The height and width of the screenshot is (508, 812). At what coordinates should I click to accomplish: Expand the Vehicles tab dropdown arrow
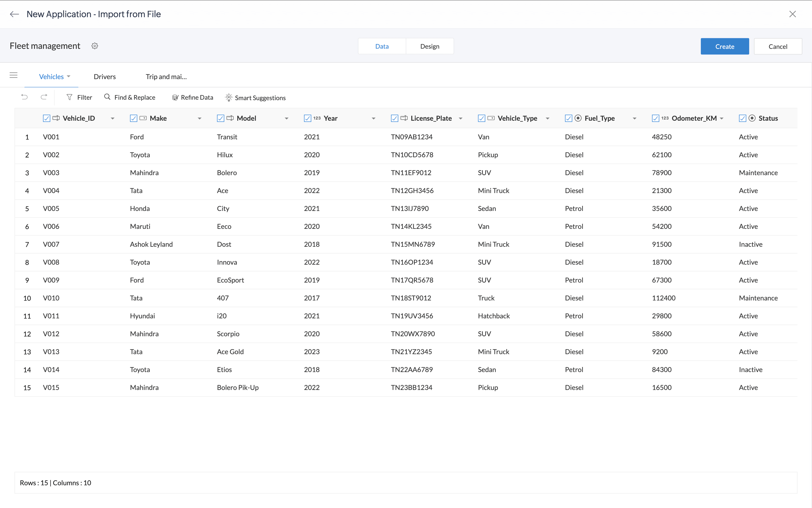(x=68, y=77)
